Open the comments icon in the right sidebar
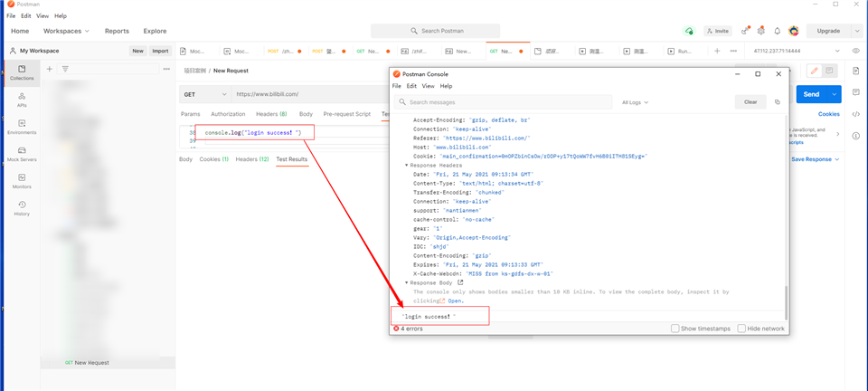Viewport: 868px width, 391px height. click(856, 92)
